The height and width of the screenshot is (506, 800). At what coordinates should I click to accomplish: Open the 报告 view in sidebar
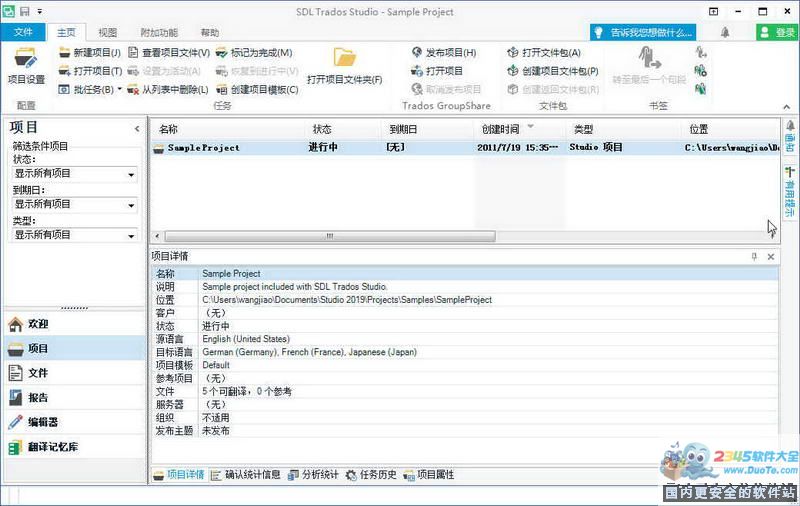click(x=38, y=397)
